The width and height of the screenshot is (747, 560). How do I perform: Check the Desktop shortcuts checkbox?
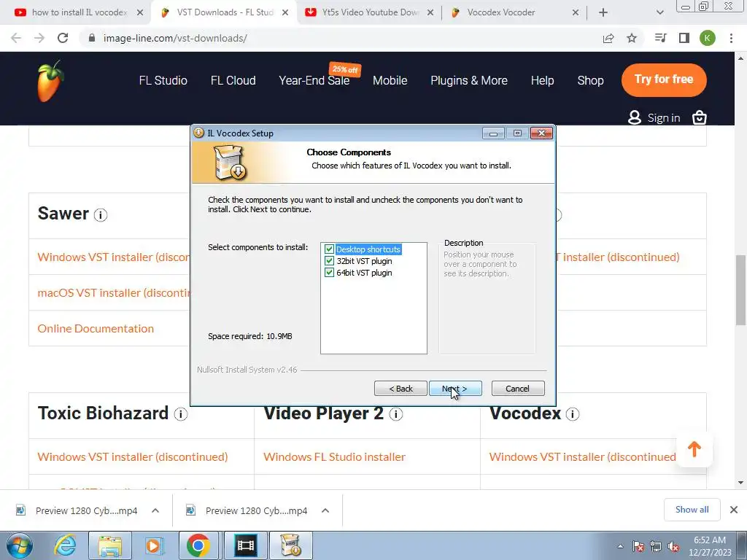pos(329,249)
